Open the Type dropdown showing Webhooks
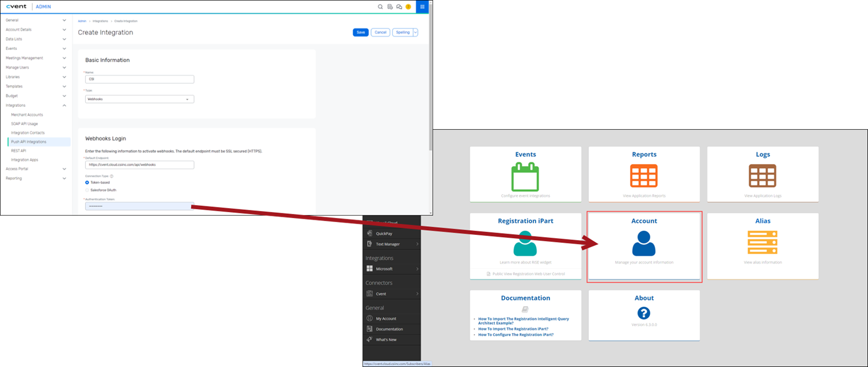 click(139, 99)
